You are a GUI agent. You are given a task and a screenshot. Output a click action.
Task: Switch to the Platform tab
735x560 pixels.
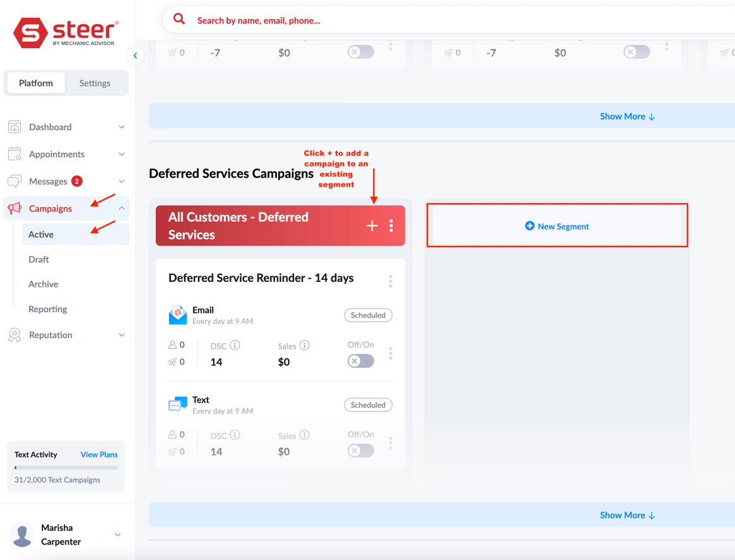[36, 83]
